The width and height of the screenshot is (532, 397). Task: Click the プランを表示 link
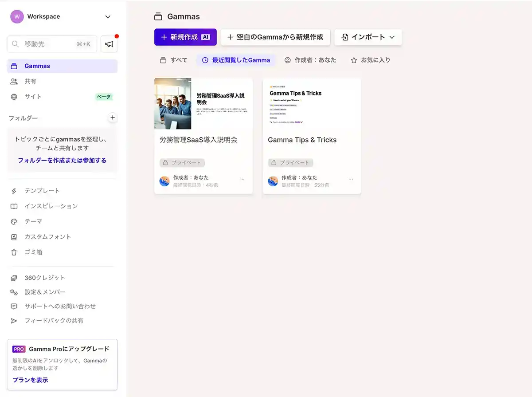(x=30, y=380)
